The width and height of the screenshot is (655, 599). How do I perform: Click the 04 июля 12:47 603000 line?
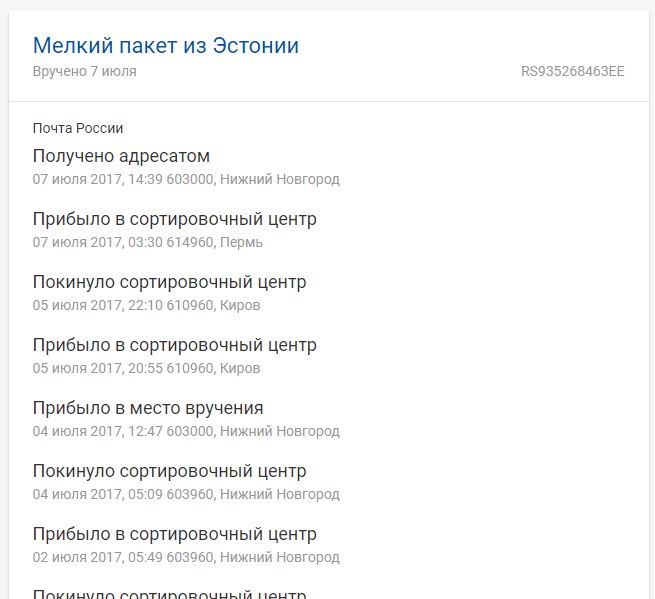(x=186, y=431)
